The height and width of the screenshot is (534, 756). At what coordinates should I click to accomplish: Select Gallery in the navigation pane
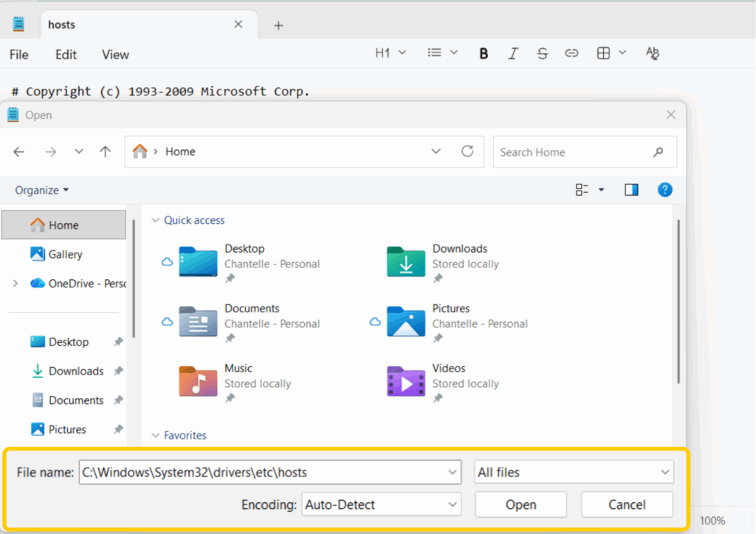[x=63, y=254]
